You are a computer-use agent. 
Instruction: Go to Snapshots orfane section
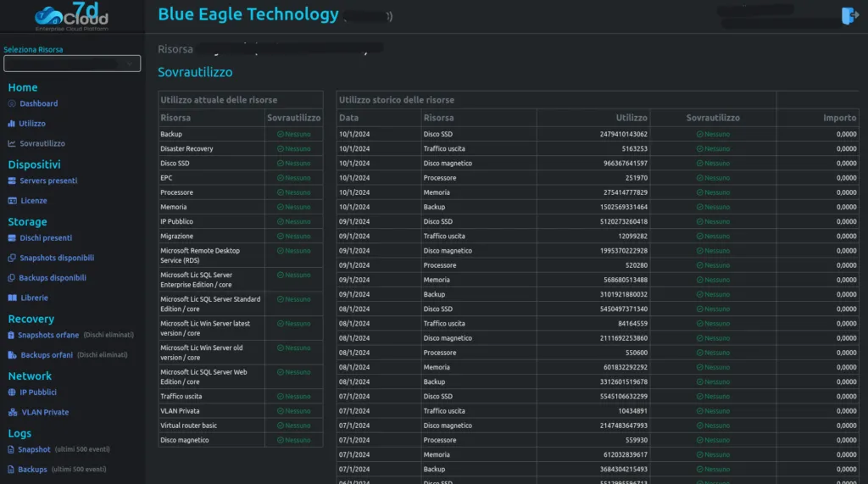pos(48,335)
